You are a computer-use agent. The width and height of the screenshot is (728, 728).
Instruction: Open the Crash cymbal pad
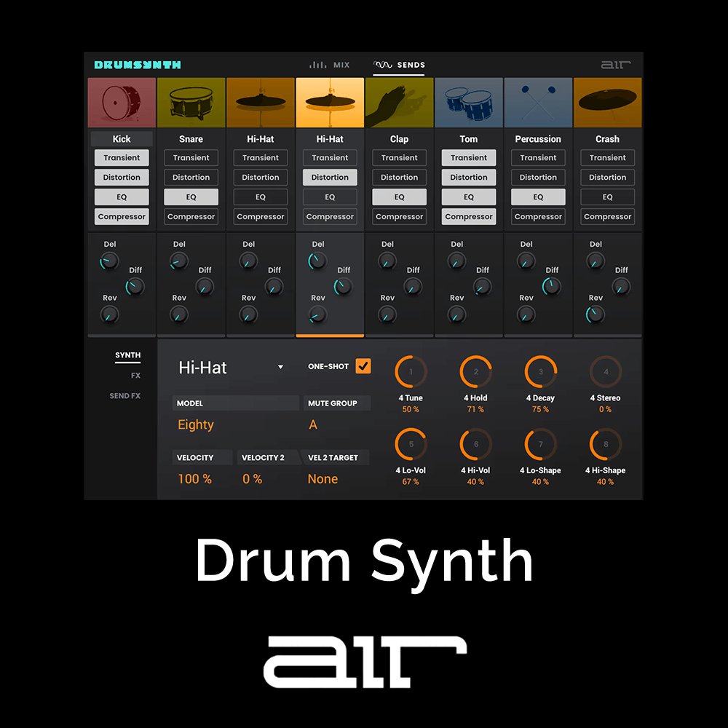(607, 102)
